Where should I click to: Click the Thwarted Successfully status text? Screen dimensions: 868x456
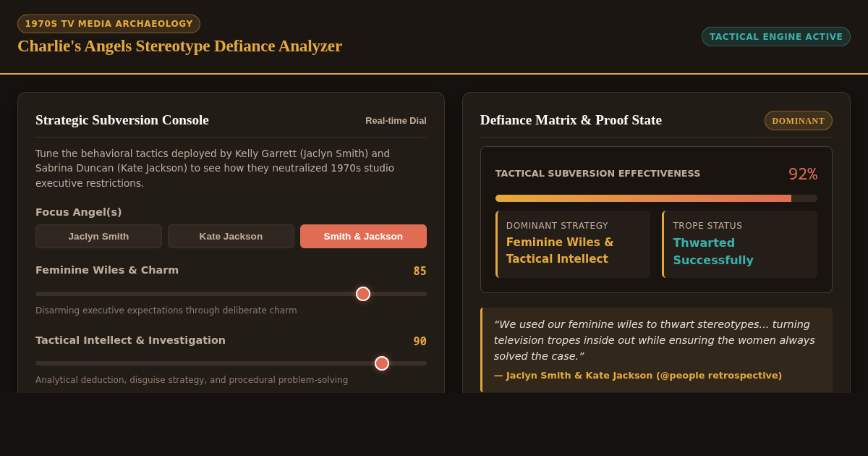(713, 251)
